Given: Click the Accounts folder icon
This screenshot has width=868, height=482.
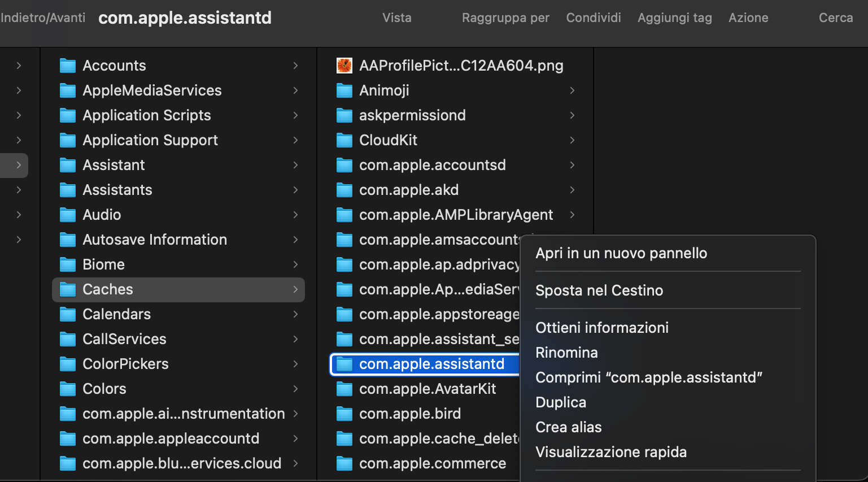Looking at the screenshot, I should click(x=67, y=66).
